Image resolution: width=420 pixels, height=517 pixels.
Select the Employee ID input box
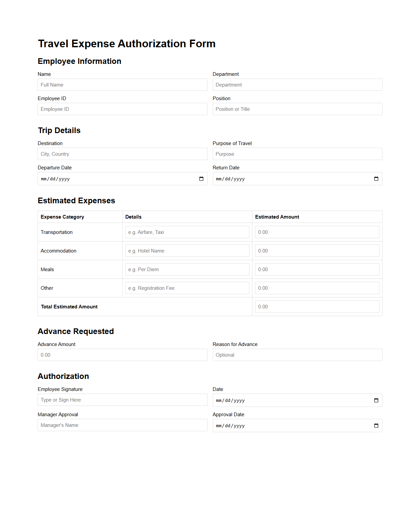(x=122, y=109)
